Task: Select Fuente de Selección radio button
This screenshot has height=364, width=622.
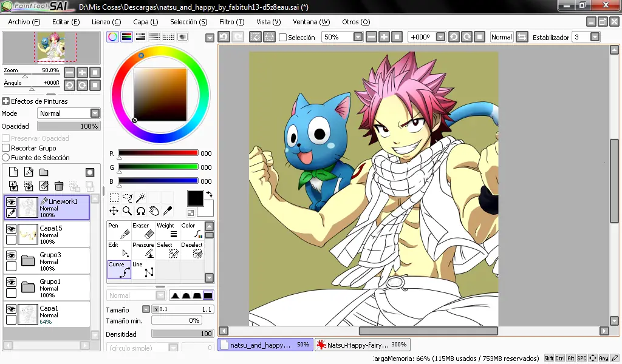Action: click(6, 158)
